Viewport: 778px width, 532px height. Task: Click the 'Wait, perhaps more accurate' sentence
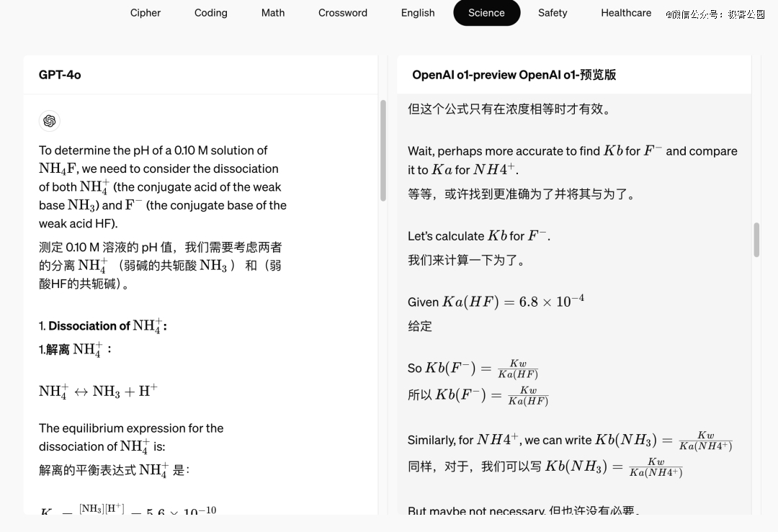(x=573, y=160)
